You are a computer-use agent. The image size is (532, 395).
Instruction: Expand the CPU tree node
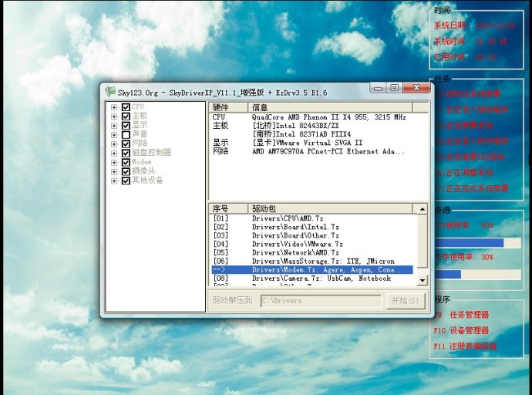click(114, 107)
